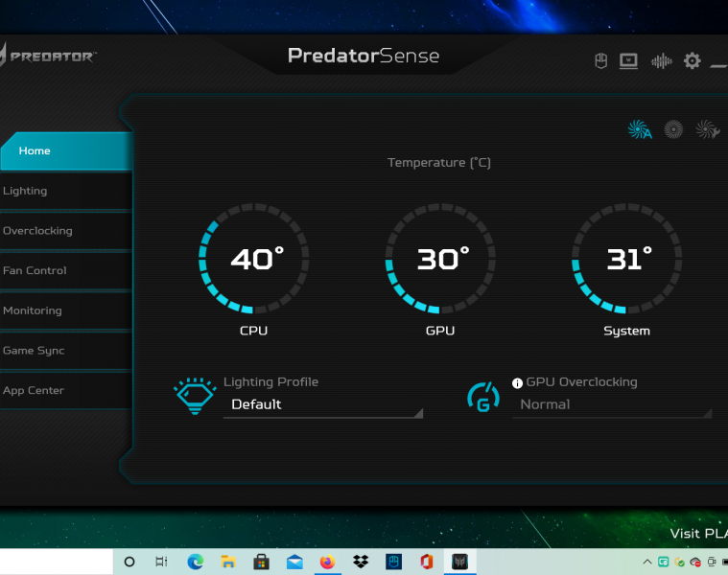Select the Home tab

click(67, 150)
